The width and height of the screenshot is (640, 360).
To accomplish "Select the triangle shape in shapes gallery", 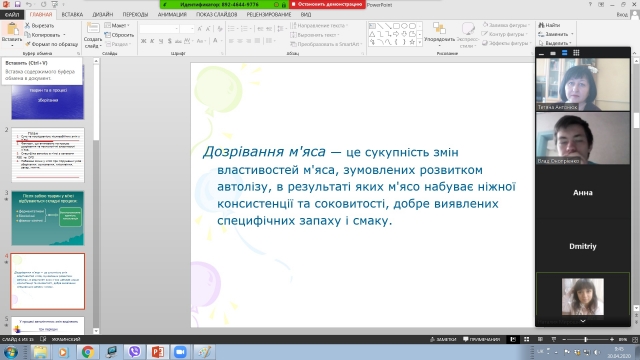I will click(372, 34).
